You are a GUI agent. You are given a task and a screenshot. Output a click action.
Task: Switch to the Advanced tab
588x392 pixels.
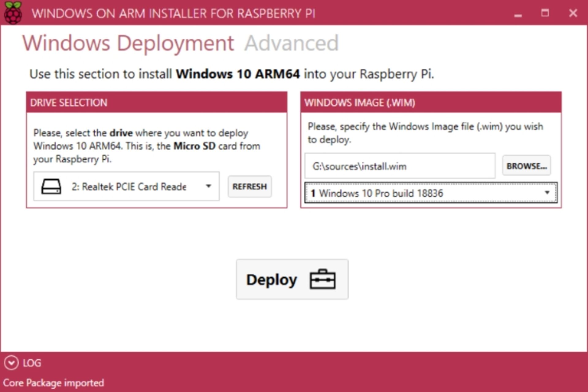pyautogui.click(x=291, y=43)
